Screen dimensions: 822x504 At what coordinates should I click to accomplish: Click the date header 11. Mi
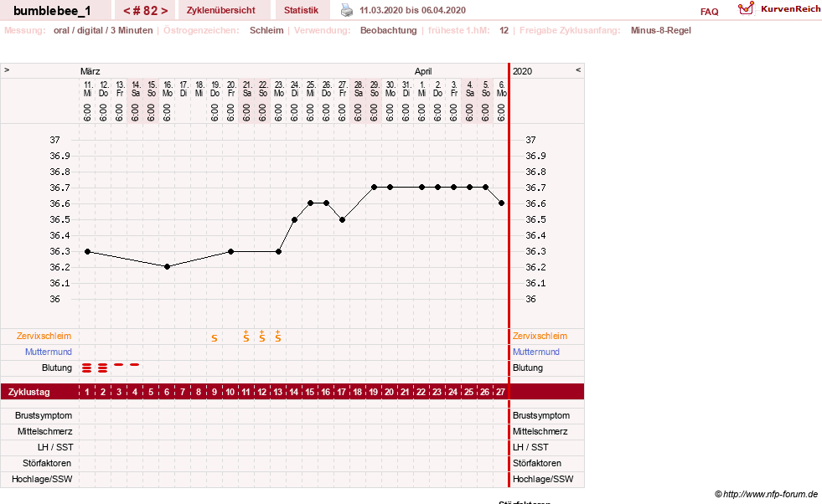pyautogui.click(x=87, y=89)
